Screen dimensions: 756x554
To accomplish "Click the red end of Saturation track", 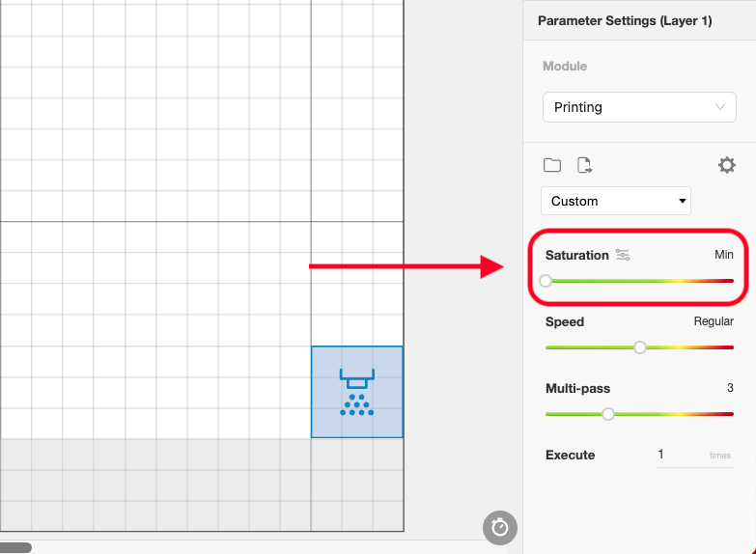I will pos(726,281).
